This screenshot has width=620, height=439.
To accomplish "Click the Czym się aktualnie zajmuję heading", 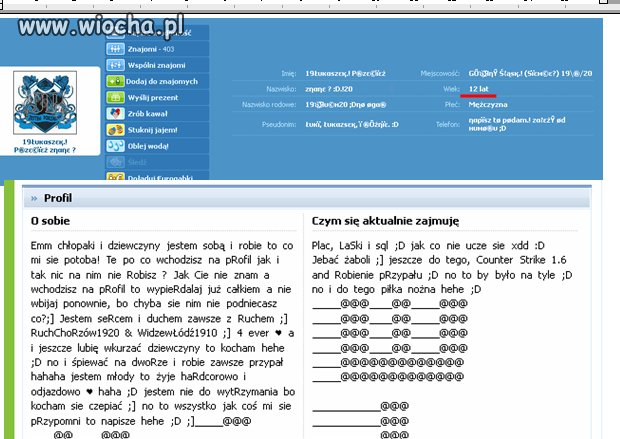I will click(385, 221).
